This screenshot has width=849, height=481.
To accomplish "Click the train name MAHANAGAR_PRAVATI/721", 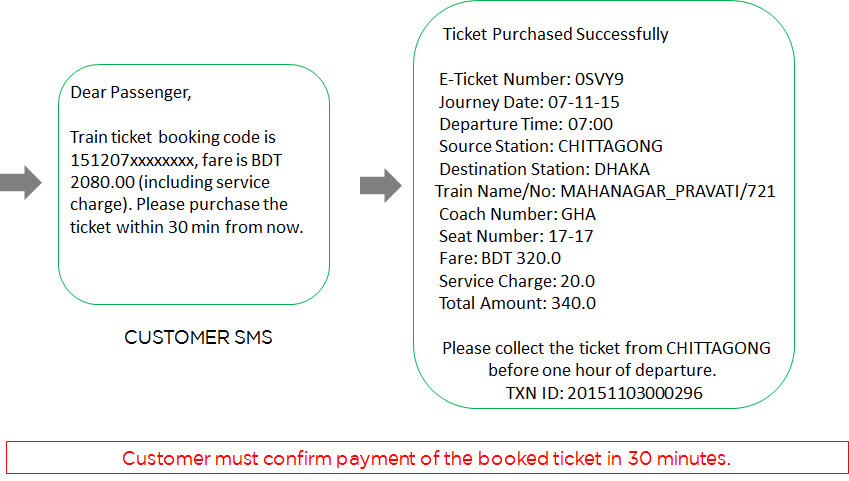I will click(668, 192).
